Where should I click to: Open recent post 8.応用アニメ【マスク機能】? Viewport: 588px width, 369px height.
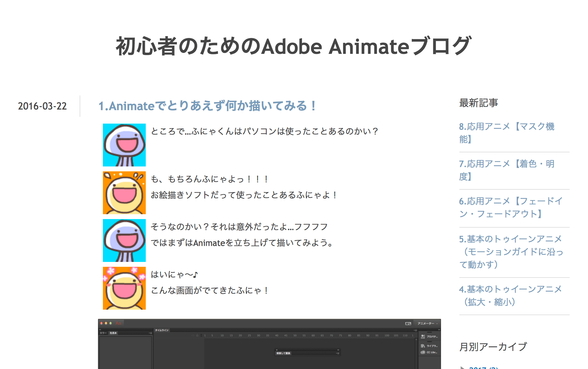coord(507,133)
